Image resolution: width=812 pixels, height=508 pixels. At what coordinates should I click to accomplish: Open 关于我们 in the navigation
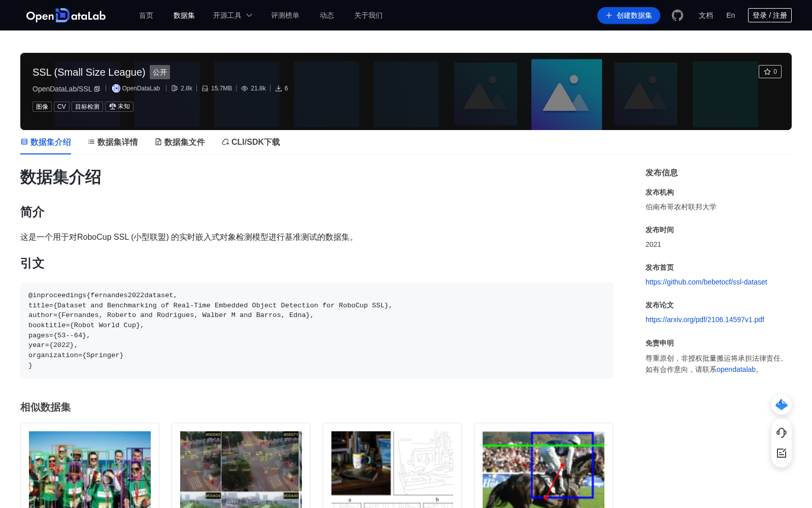point(368,15)
